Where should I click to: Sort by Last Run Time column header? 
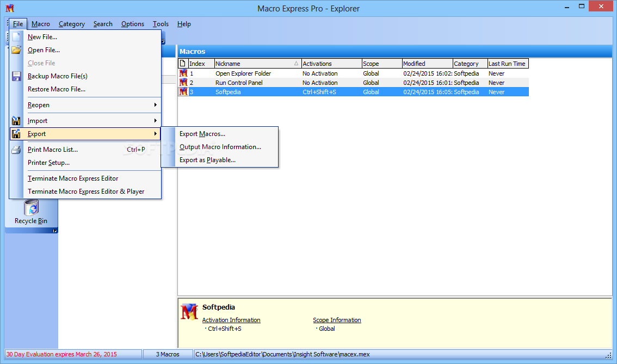pyautogui.click(x=508, y=63)
